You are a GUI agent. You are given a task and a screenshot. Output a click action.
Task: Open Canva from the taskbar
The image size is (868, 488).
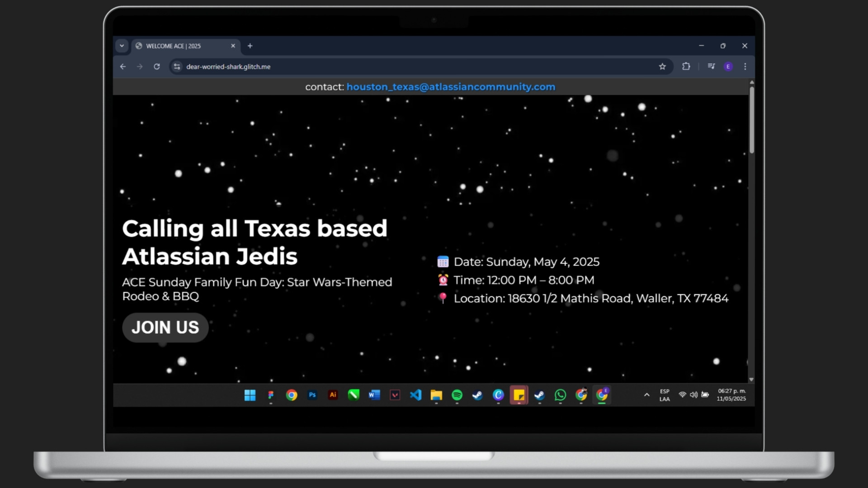point(498,395)
